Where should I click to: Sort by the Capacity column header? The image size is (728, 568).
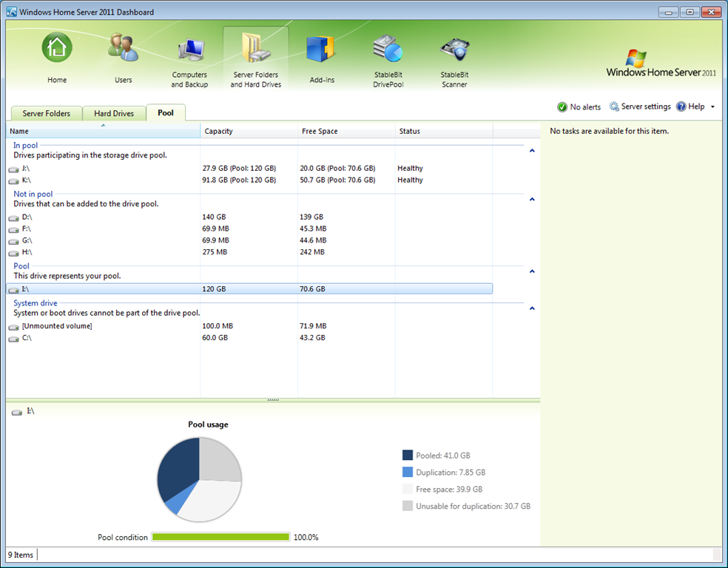[249, 131]
